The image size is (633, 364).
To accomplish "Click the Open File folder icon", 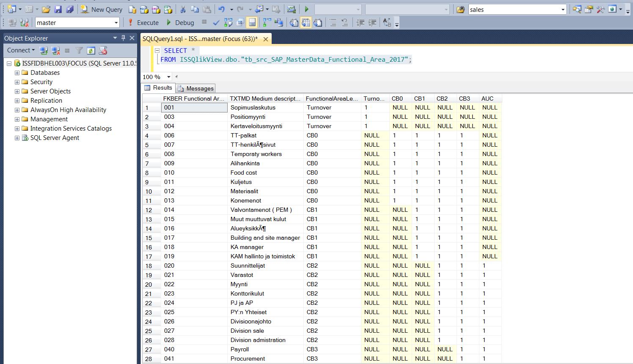I will point(46,9).
